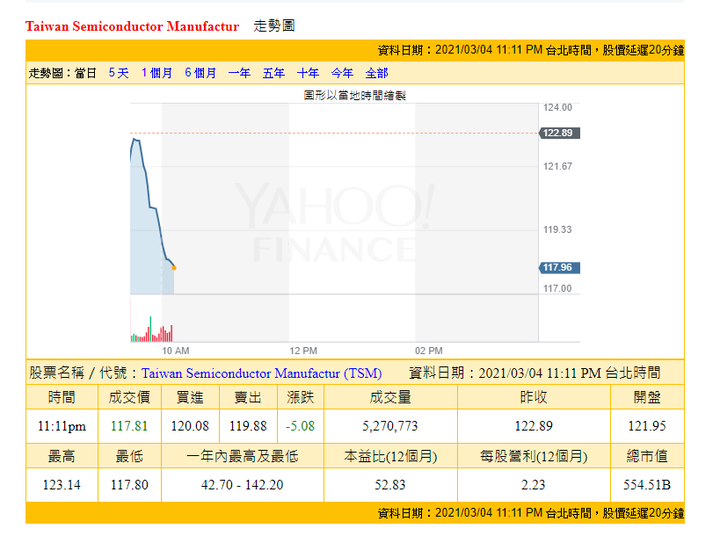This screenshot has width=720, height=536.
Task: Select the 122.89 昨收 table cell
Action: coord(534,426)
